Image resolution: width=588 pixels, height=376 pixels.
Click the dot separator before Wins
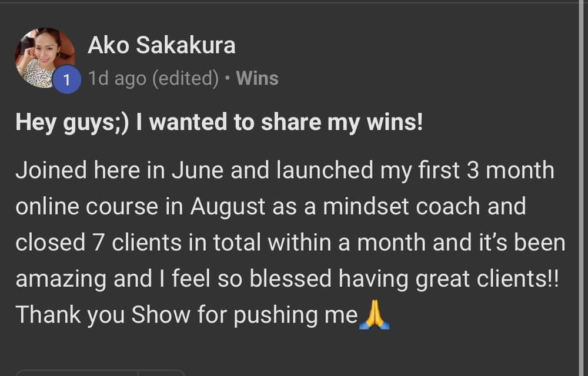pos(227,79)
